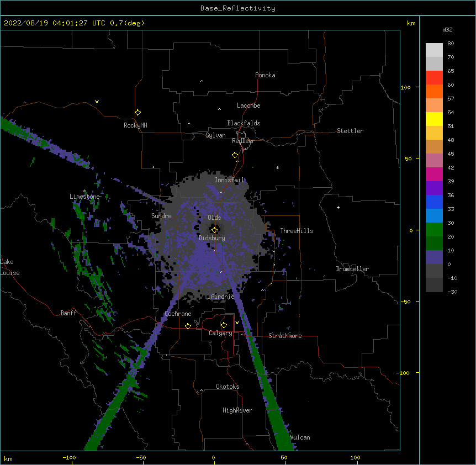
Task: Click the 0 tick on the bottom axis
Action: point(213,457)
